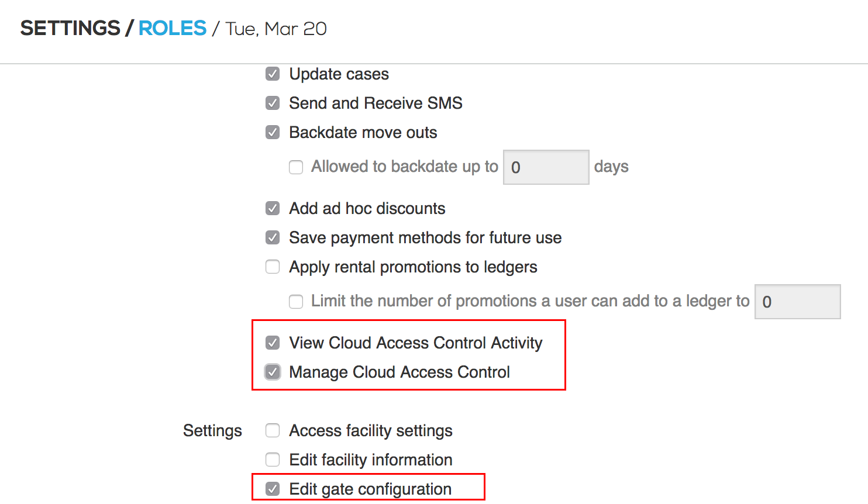Click the Edit gate configuration label
The image size is (868, 504).
370,489
